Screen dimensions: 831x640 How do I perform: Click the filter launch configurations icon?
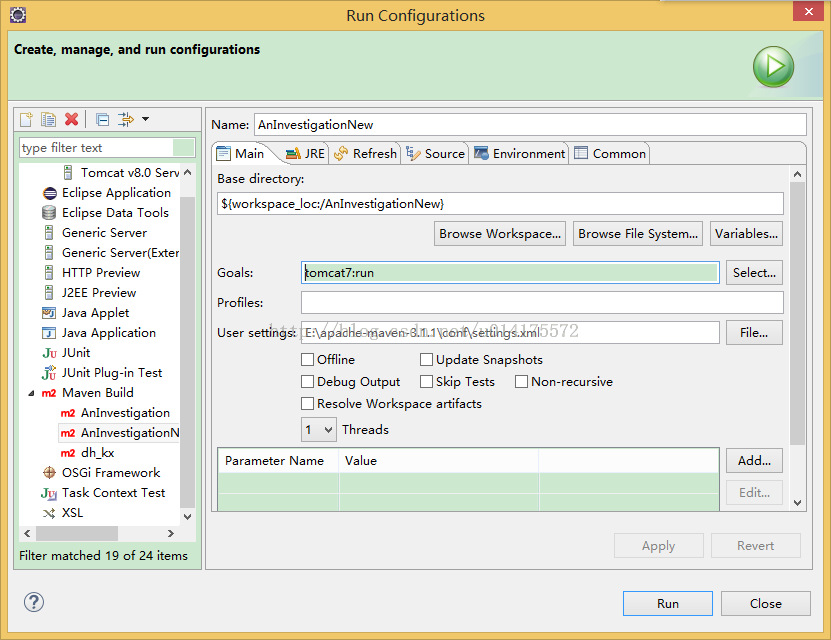click(126, 119)
